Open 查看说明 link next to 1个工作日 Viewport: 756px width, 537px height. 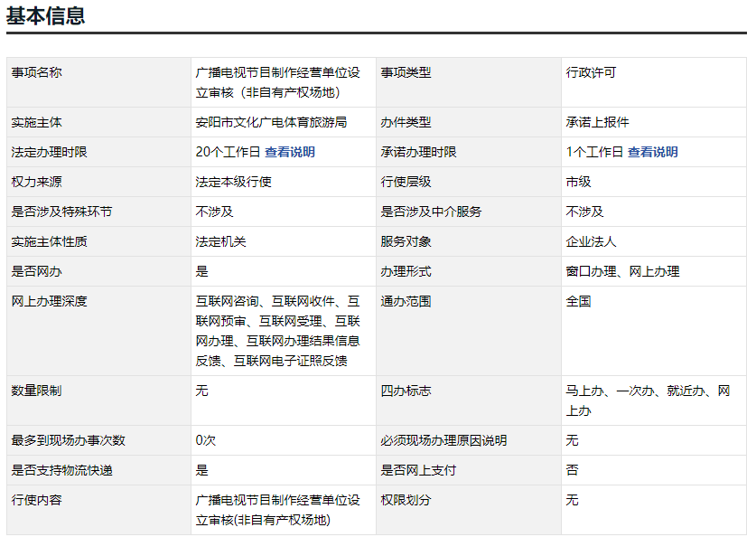tap(652, 152)
